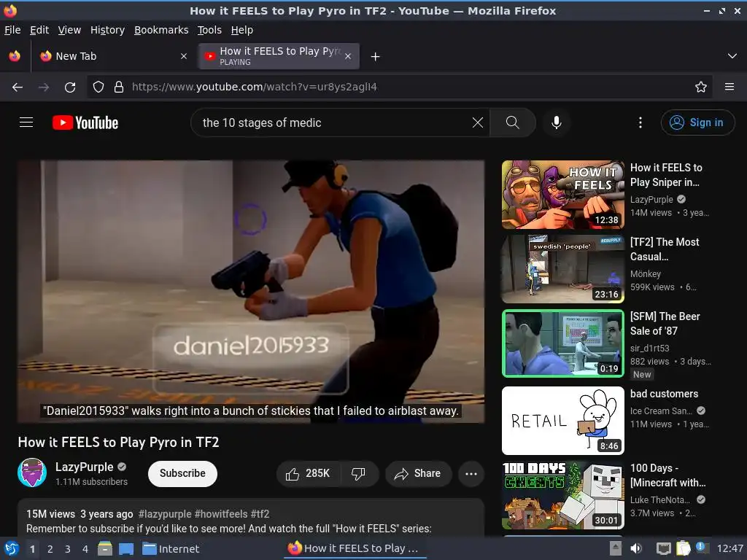Viewport: 747px width, 560px height.
Task: Open more actions ellipsis under video
Action: [471, 474]
